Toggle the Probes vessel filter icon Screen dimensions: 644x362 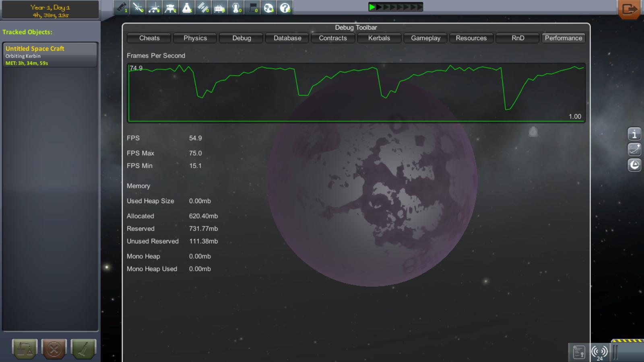[x=138, y=8]
